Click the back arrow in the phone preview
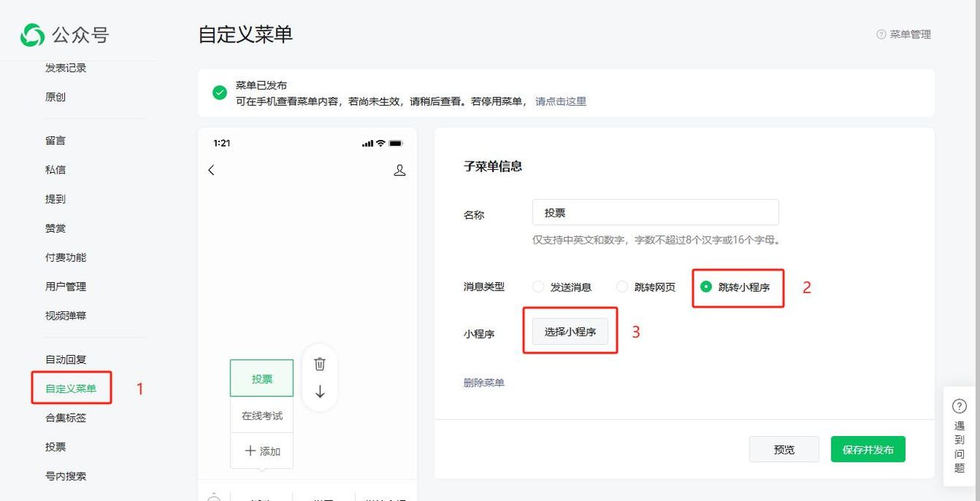 coord(211,170)
